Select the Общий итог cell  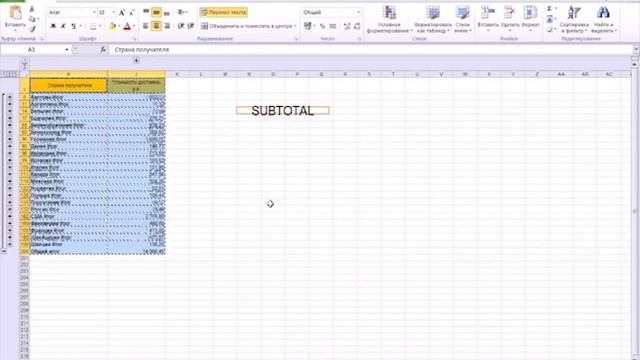coord(69,252)
